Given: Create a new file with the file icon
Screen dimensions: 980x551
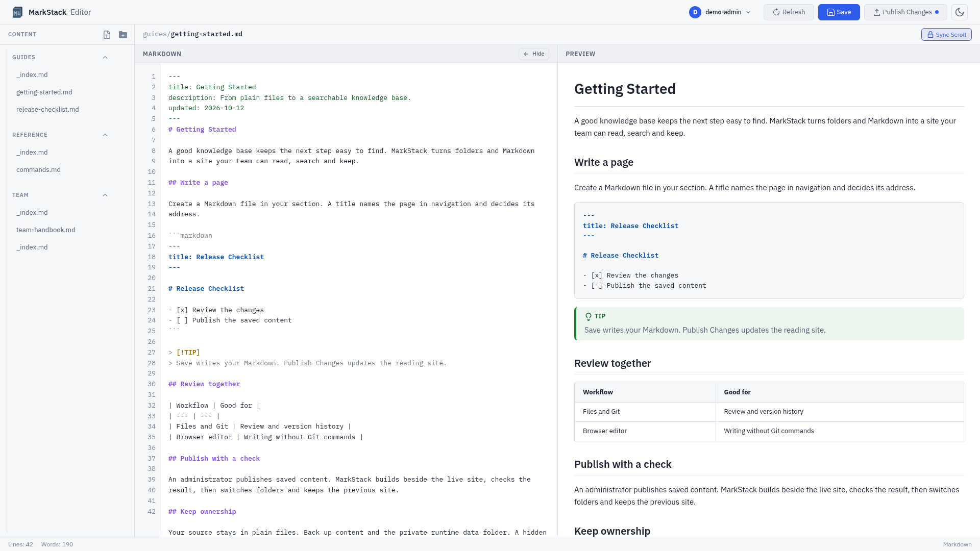Looking at the screenshot, I should [x=107, y=35].
